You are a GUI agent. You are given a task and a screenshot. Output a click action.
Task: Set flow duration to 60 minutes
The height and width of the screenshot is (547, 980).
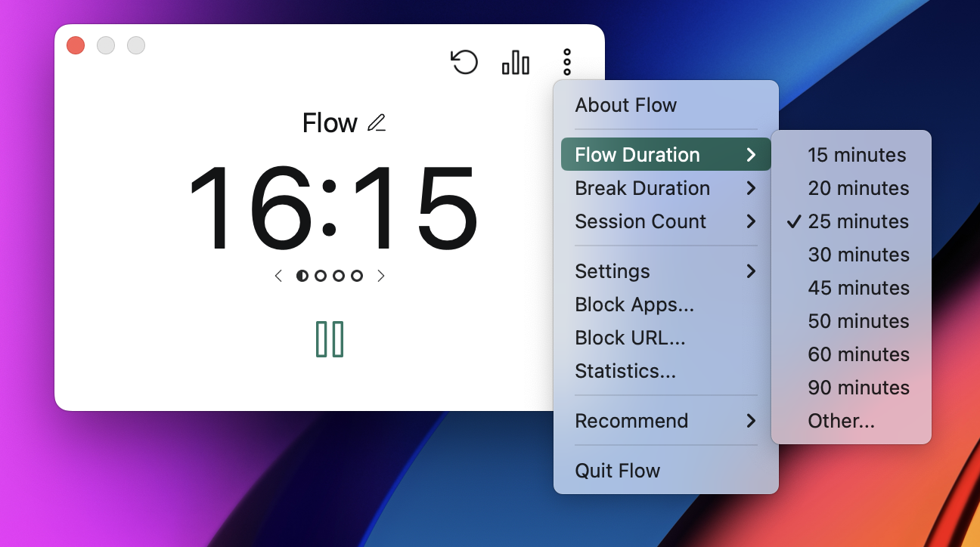(851, 354)
